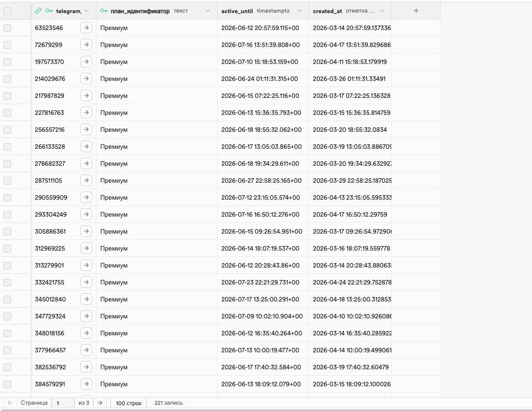Go to next page arrow
This screenshot has height=411, width=532.
[x=100, y=403]
